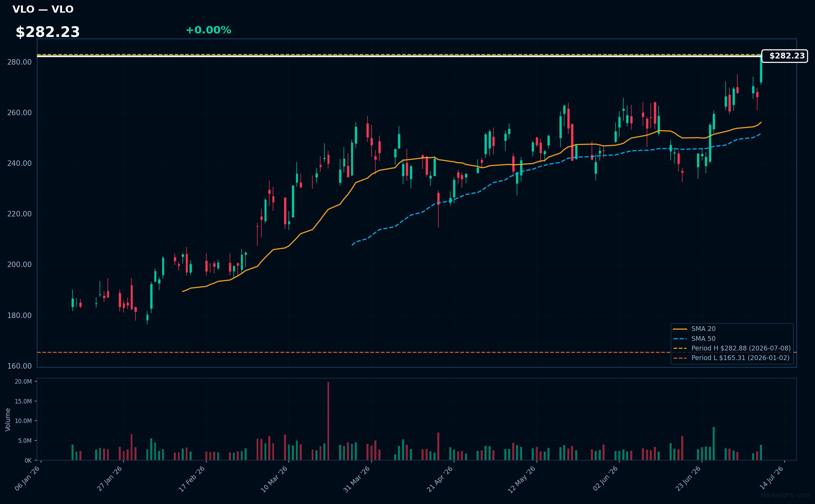Click the 14 Jul '26 date label

772,478
